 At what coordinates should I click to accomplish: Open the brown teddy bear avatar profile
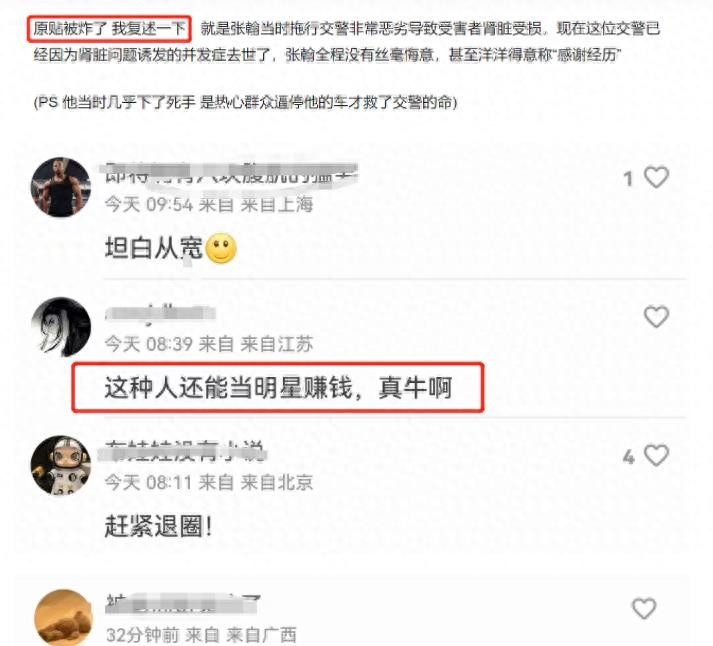click(x=64, y=617)
